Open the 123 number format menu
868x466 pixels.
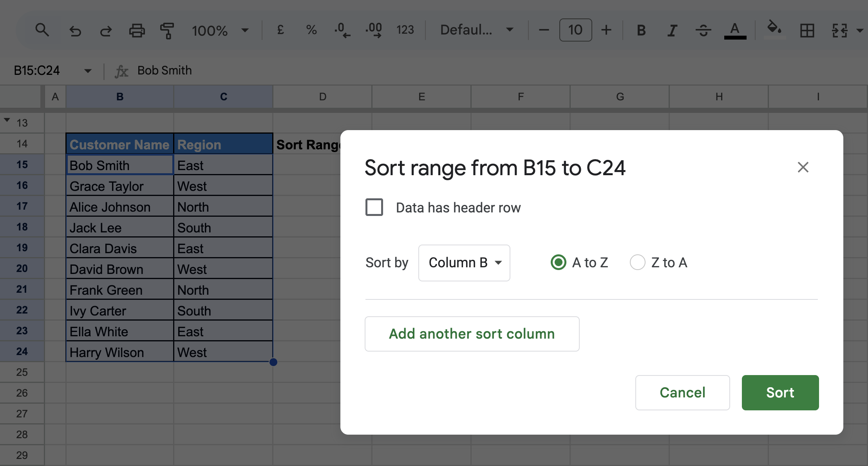click(405, 30)
